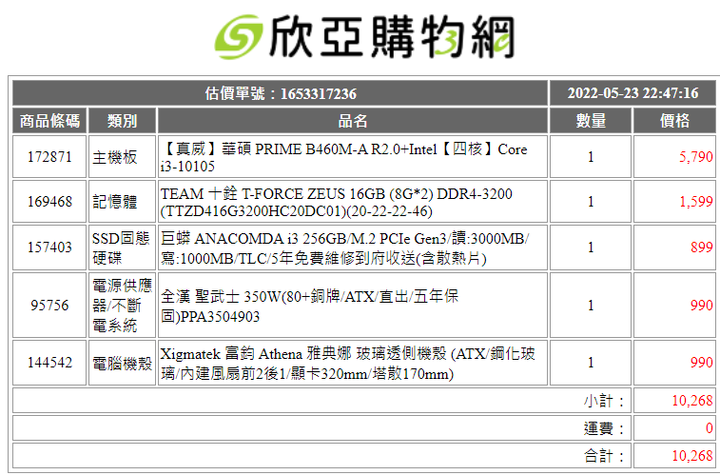Select the T-FORCE ZEUS 16GB product name
This screenshot has width=720, height=475.
336,202
